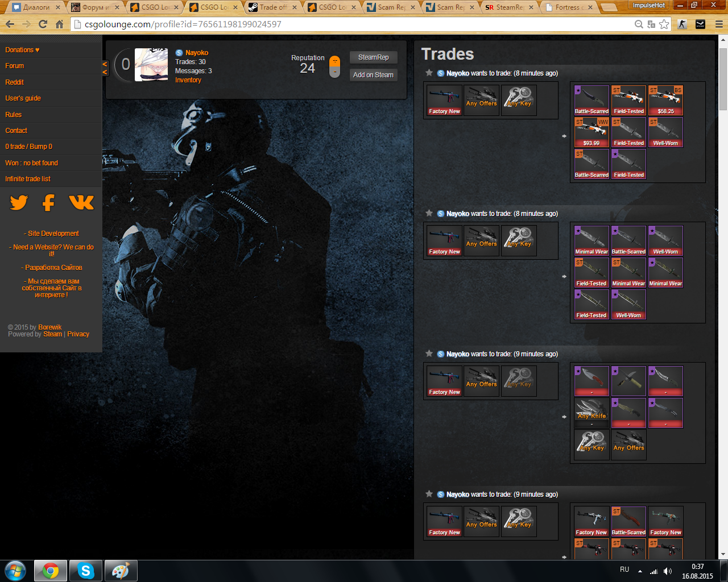Viewport: 728px width, 582px height.
Task: Click the translate page icon in the address bar
Action: (651, 24)
